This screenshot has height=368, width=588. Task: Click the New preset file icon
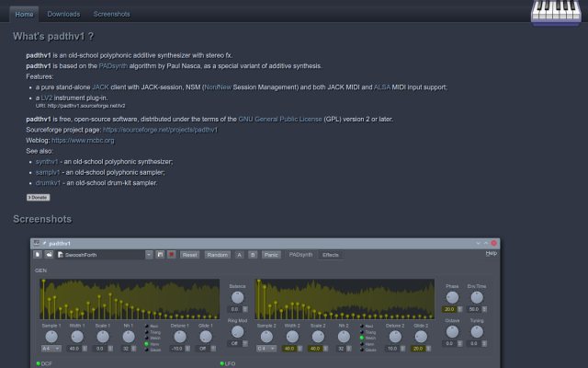click(x=38, y=255)
